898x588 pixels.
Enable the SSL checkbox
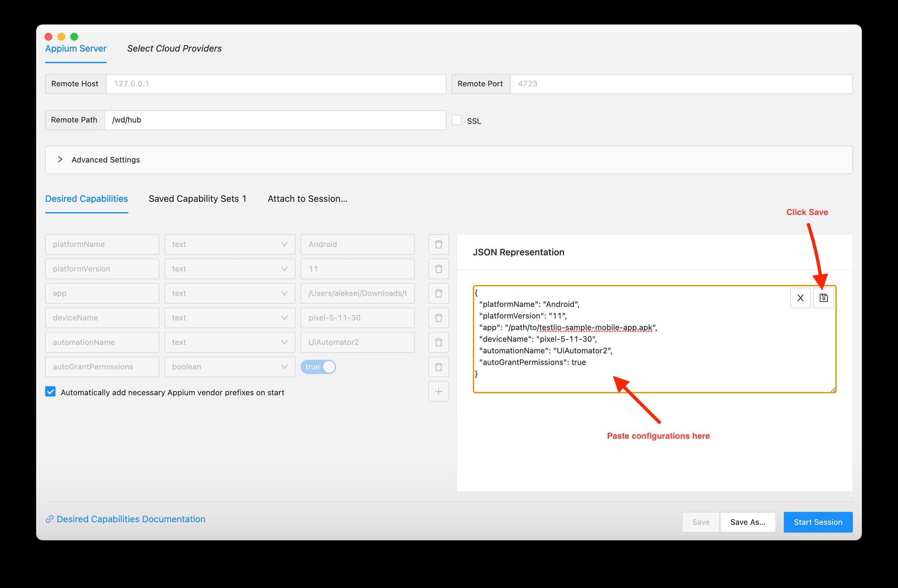457,120
